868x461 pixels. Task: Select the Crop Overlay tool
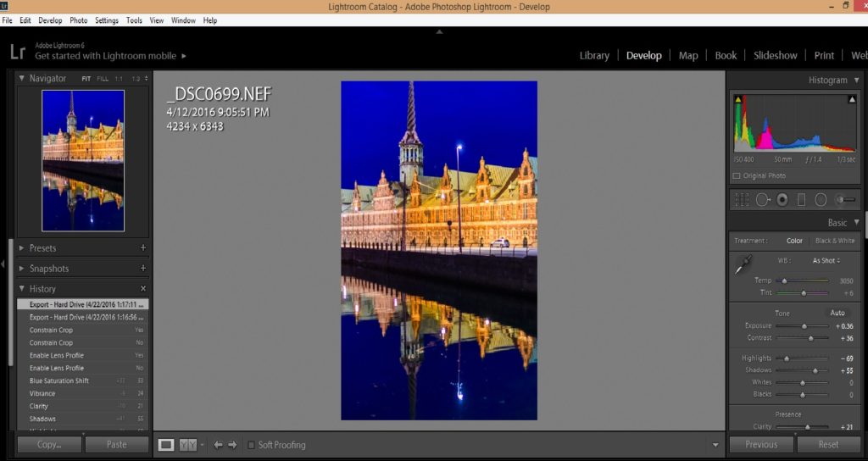tap(742, 200)
